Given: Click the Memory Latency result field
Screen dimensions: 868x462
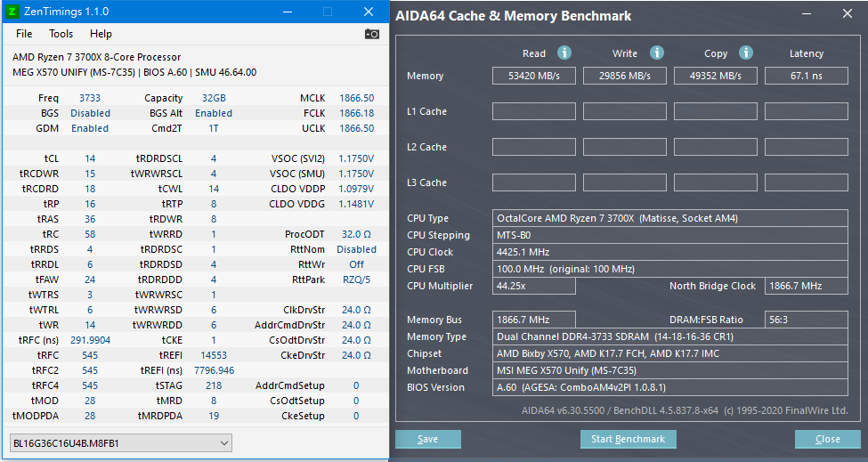Looking at the screenshot, I should click(x=807, y=76).
